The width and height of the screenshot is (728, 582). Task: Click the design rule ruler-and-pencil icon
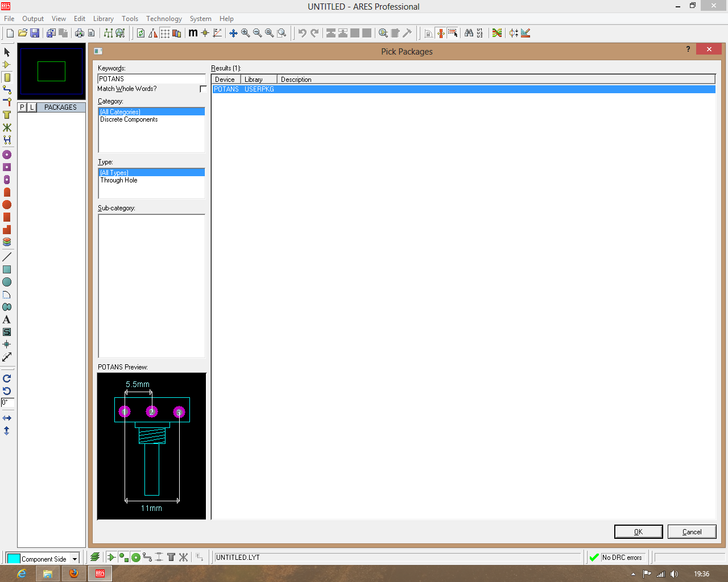coord(526,33)
